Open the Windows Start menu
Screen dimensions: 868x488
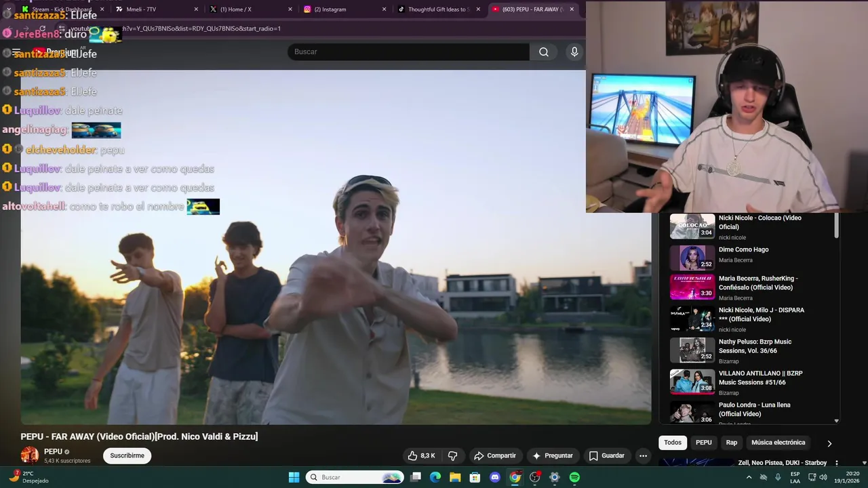pyautogui.click(x=294, y=477)
